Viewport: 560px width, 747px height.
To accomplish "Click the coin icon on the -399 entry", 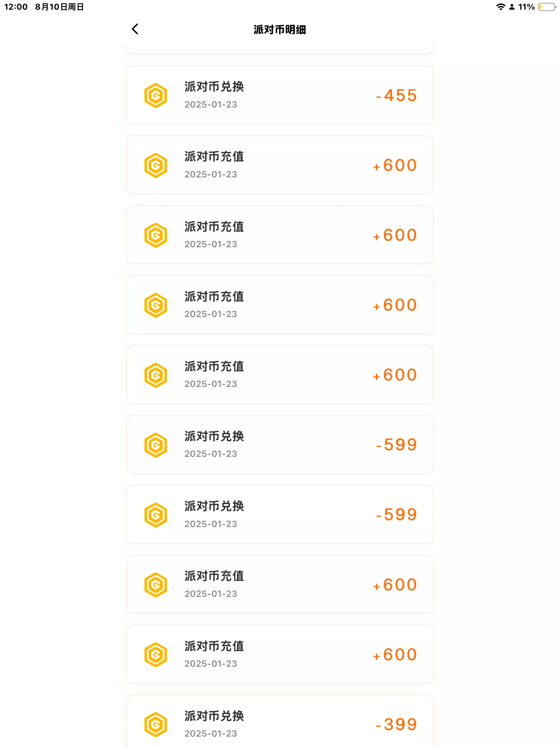I will 156,725.
